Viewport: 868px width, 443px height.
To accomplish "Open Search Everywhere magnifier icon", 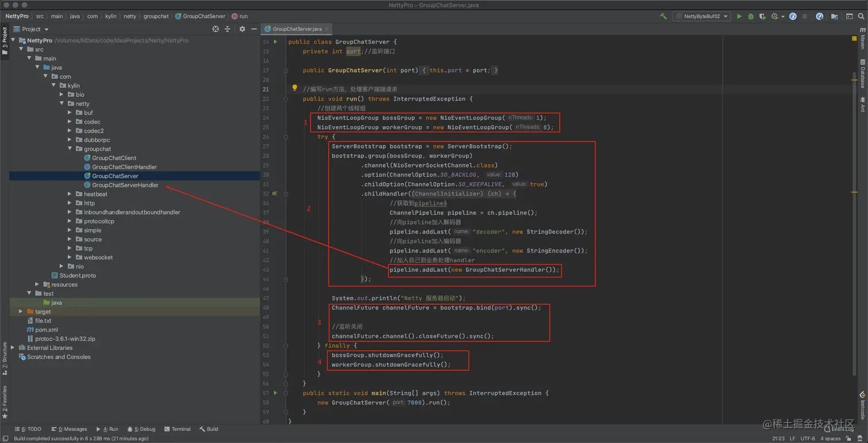I will pyautogui.click(x=861, y=17).
